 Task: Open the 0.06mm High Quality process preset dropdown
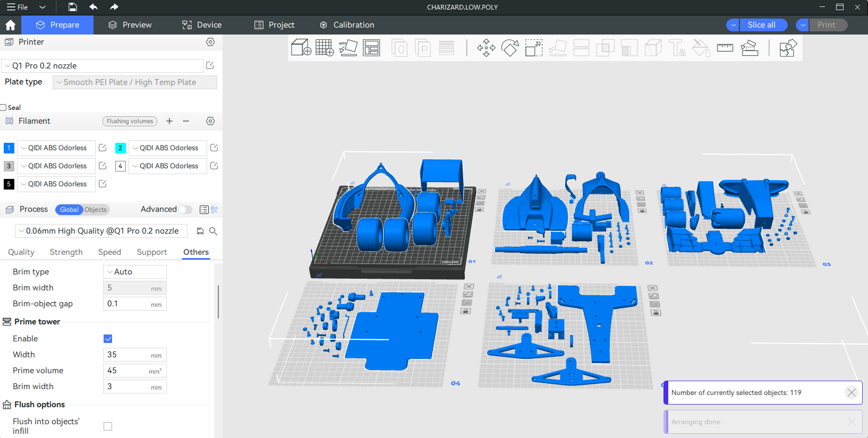click(x=101, y=231)
